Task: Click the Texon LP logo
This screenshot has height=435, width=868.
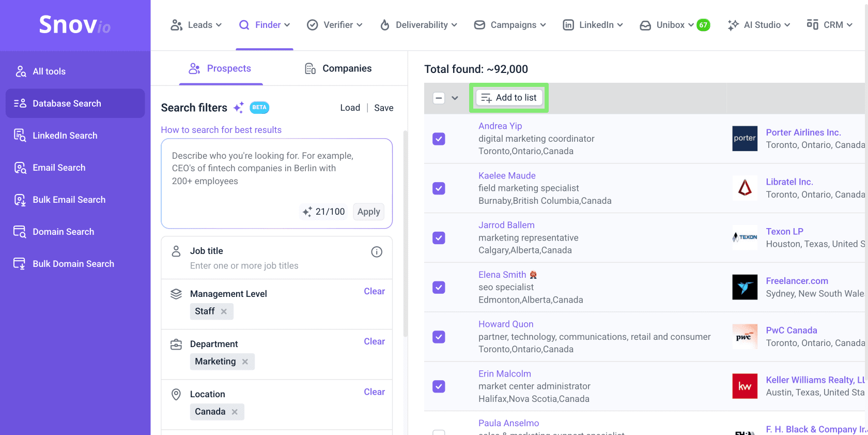Action: click(x=745, y=237)
